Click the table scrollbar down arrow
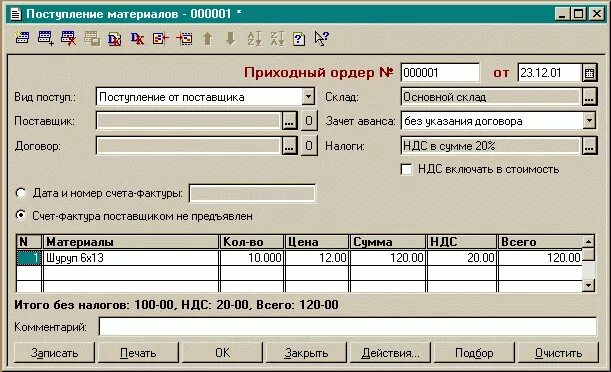Screen dimensions: 611x372 pyautogui.click(x=588, y=286)
